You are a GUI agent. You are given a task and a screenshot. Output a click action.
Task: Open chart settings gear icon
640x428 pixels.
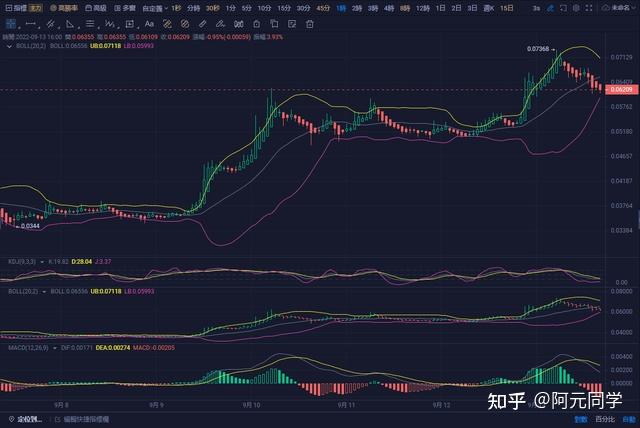(x=576, y=8)
